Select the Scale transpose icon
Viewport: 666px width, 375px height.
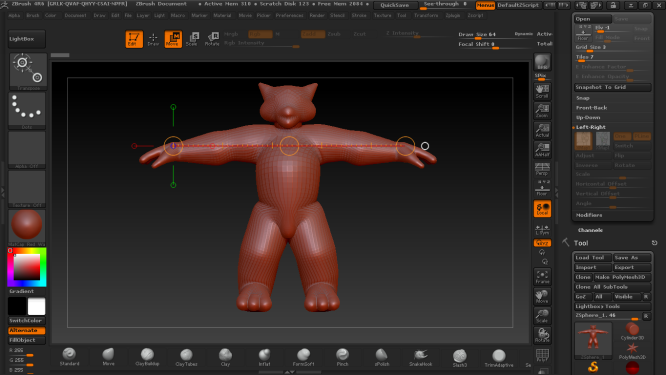192,39
